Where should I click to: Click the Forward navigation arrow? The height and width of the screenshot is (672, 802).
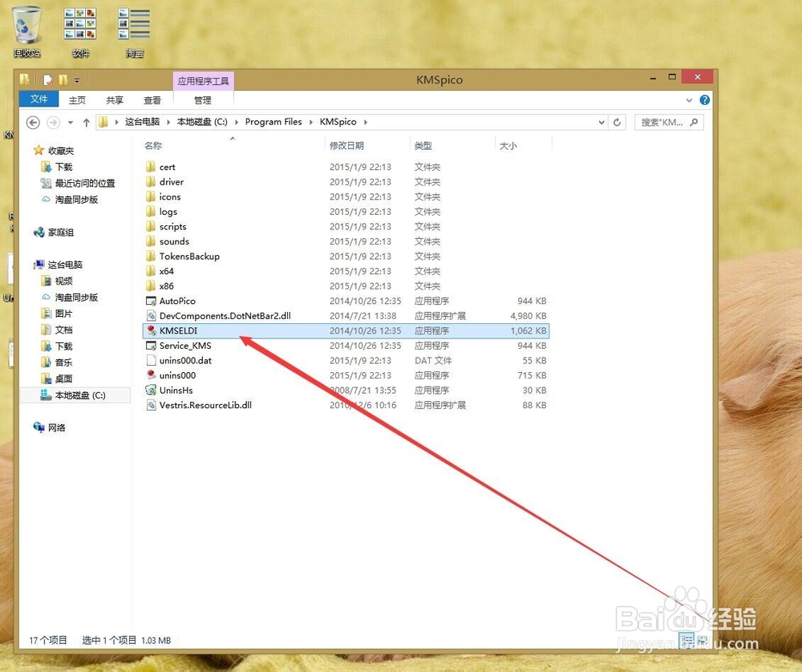click(x=53, y=122)
